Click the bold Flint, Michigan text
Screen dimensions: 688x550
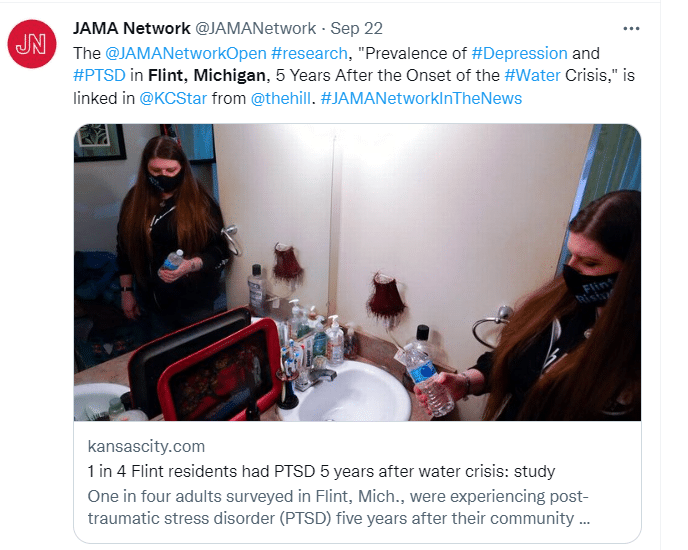[x=207, y=75]
